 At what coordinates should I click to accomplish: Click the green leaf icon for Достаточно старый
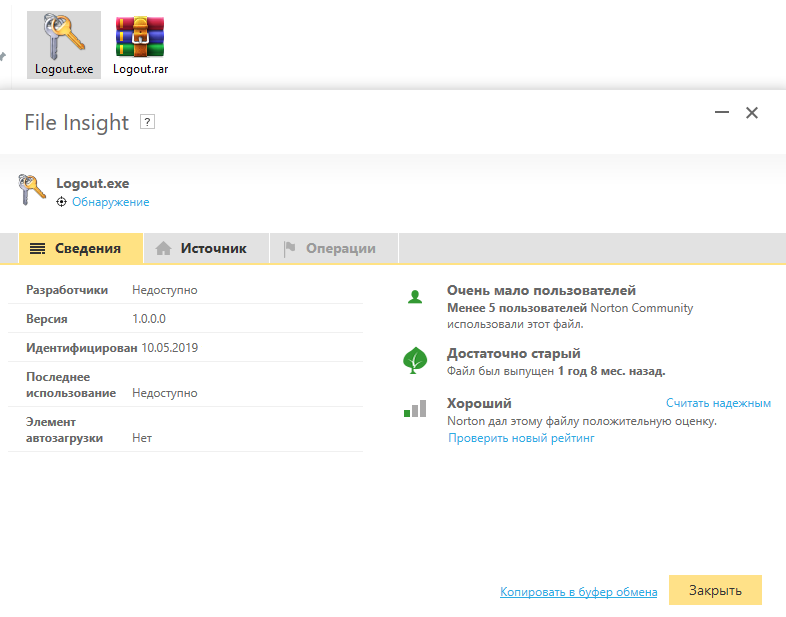(415, 360)
